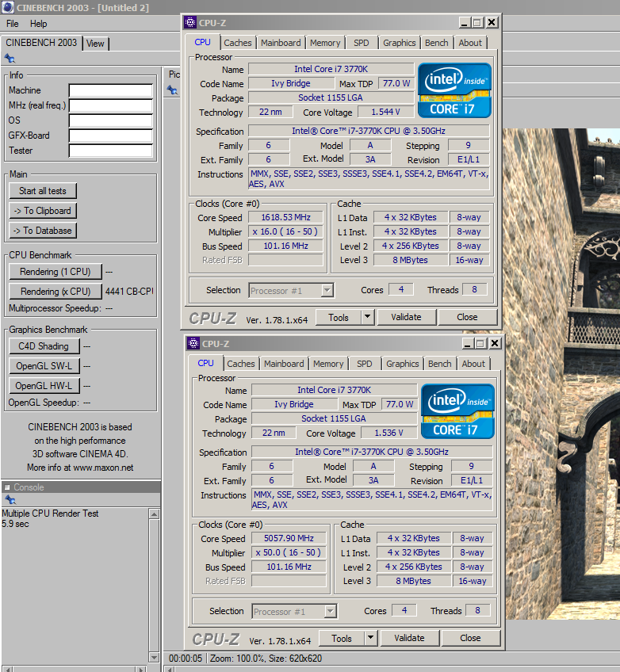This screenshot has width=620, height=672.
Task: Click the CINEBENCH app icon in title bar
Action: coord(7,7)
